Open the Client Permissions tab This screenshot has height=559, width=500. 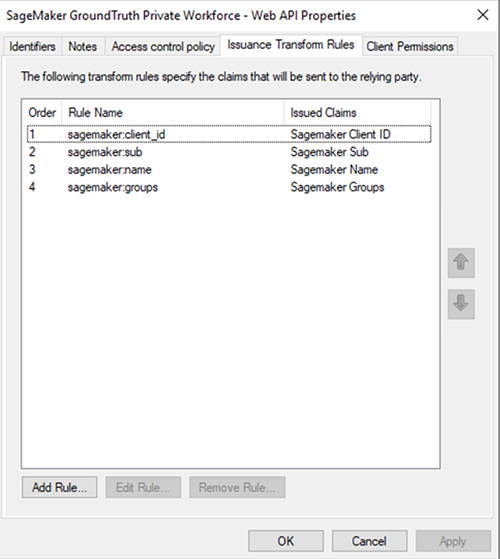click(x=410, y=46)
